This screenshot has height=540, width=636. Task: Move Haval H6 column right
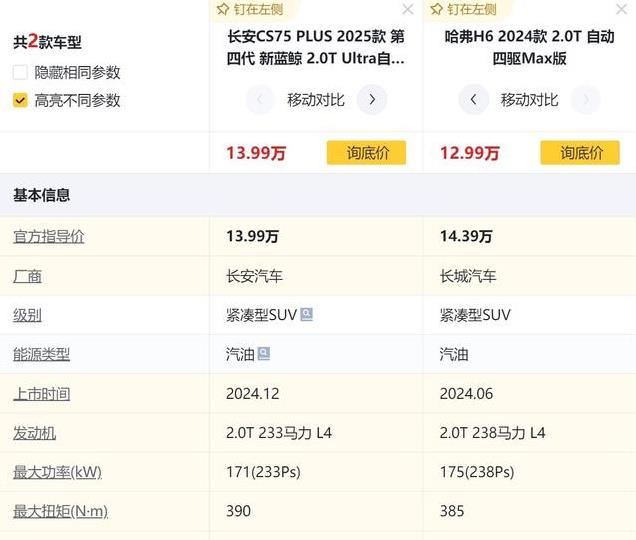coord(586,100)
